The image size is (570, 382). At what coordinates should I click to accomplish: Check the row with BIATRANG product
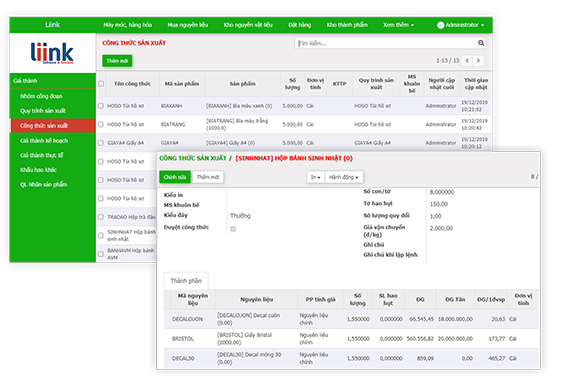tap(101, 124)
